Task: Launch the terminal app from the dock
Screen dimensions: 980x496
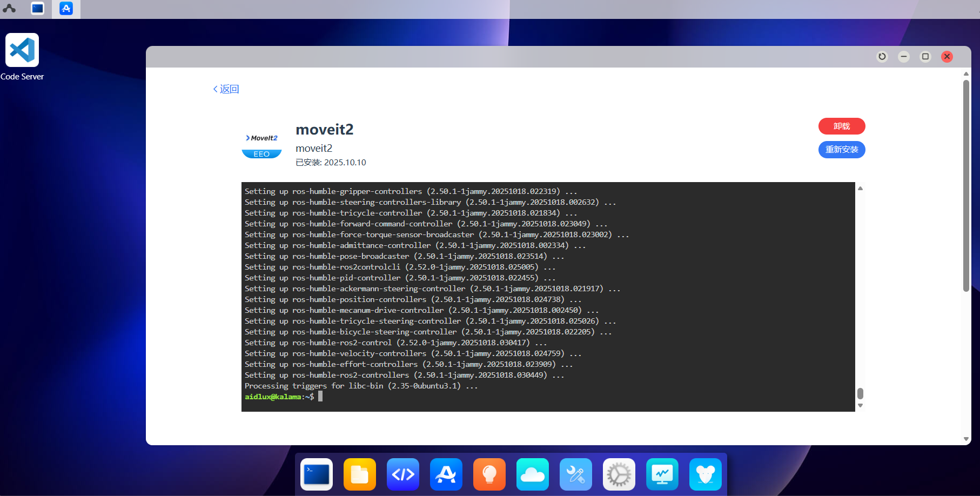Action: point(317,474)
